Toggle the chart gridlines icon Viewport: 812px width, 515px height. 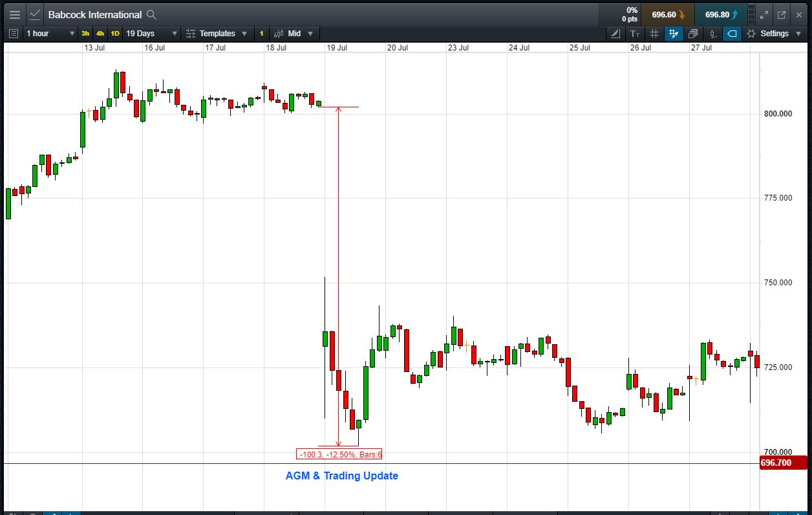point(654,34)
